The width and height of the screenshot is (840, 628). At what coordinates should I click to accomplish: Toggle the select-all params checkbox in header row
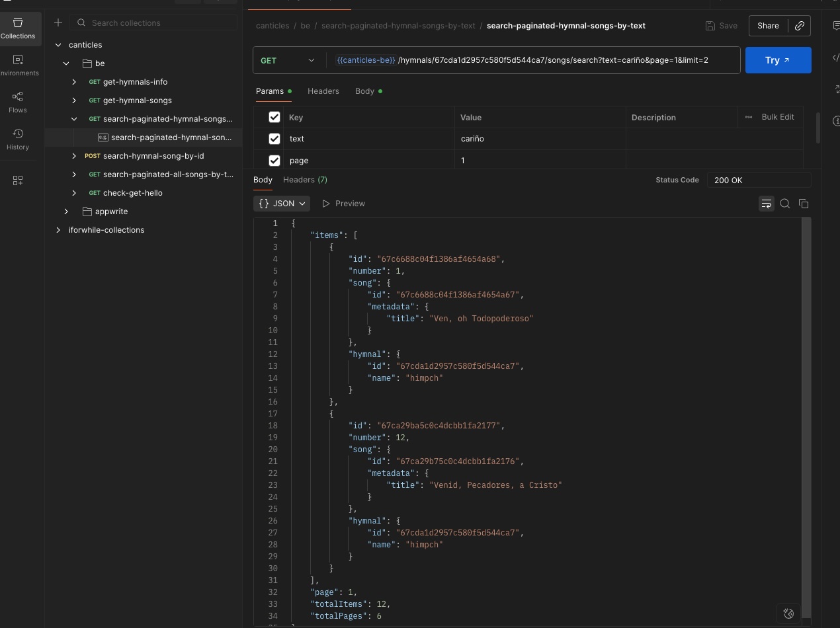pos(274,117)
